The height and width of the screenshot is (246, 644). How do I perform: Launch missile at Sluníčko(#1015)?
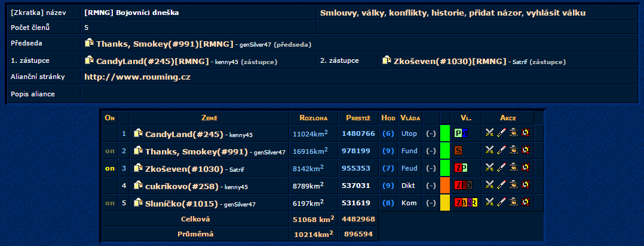(501, 202)
